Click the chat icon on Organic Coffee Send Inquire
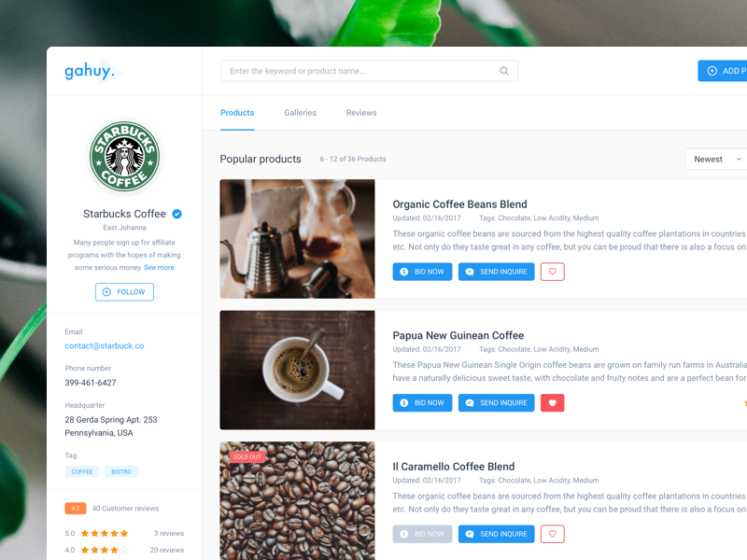The image size is (747, 560). [470, 272]
